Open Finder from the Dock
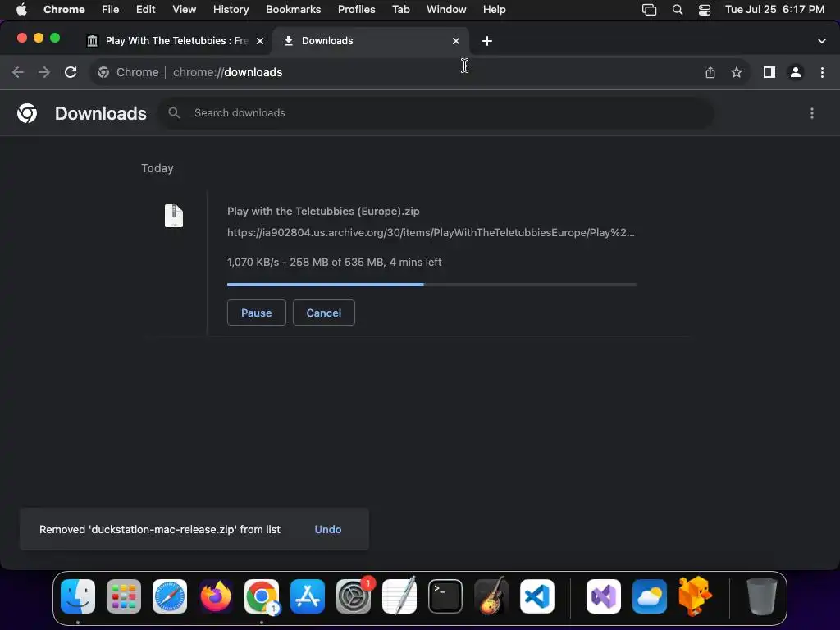 [x=78, y=596]
